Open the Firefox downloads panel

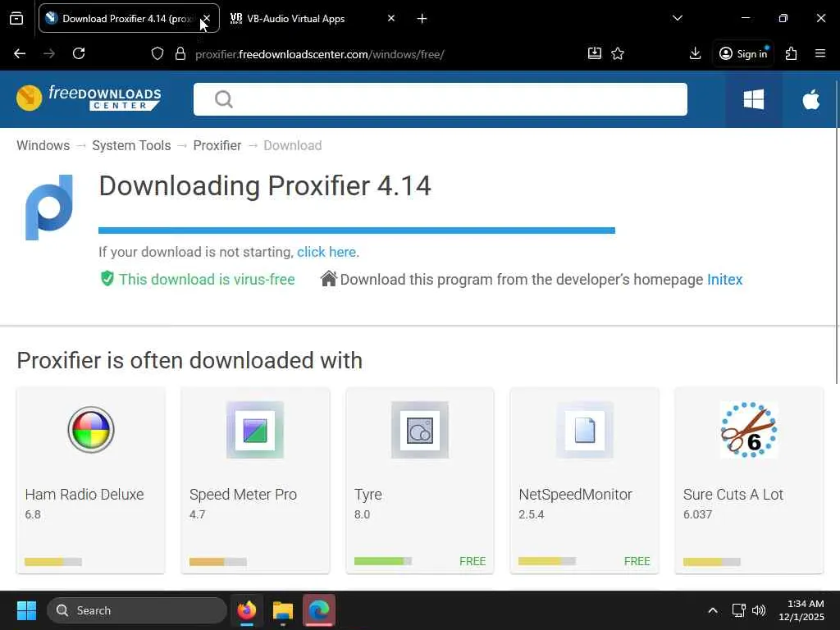pos(696,53)
